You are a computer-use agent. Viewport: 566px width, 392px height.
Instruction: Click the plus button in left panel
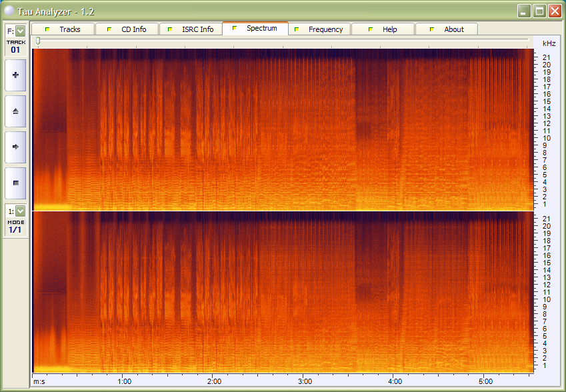tap(15, 75)
